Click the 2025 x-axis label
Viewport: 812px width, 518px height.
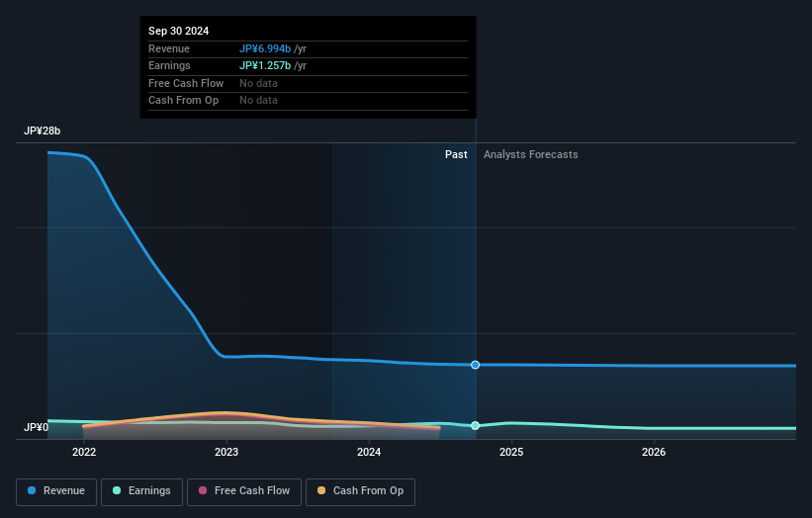coord(511,452)
